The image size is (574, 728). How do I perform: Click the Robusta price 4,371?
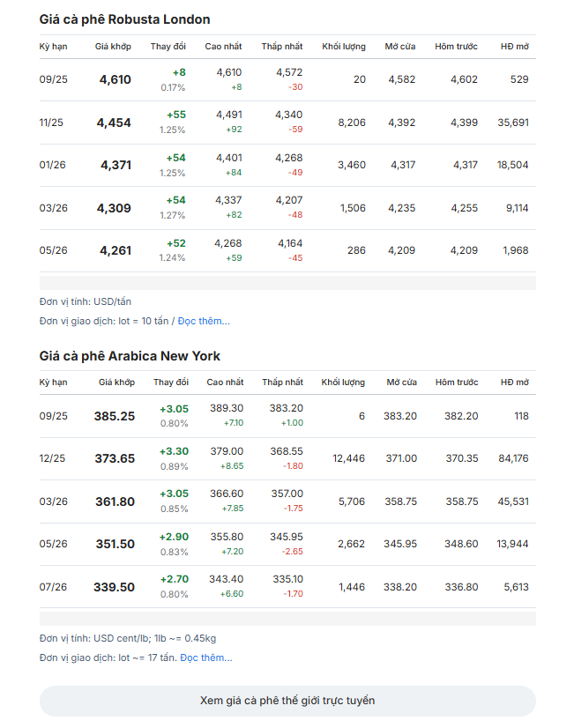[x=116, y=165]
